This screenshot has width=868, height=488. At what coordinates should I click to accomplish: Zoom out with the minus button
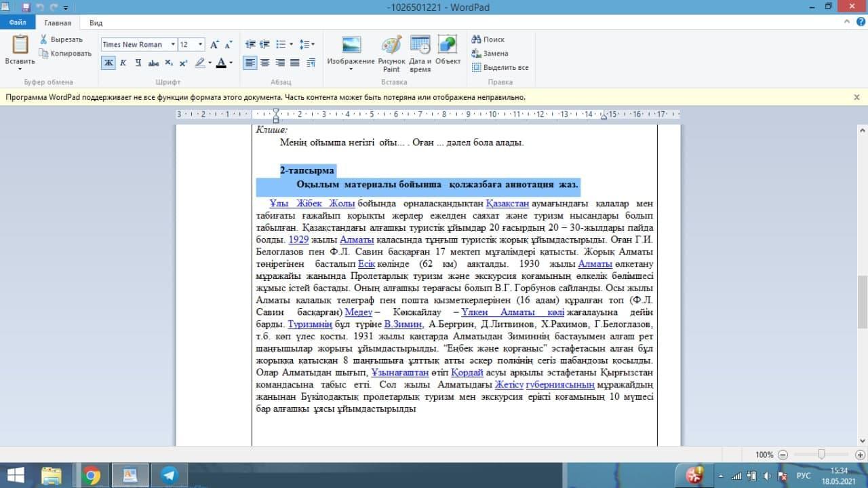[x=783, y=455]
